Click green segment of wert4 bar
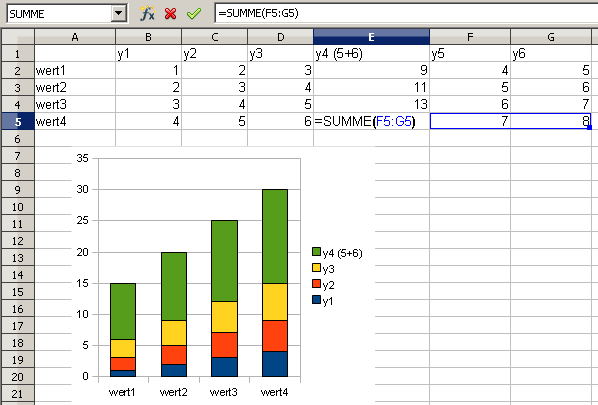The height and width of the screenshot is (405, 598). tap(275, 236)
